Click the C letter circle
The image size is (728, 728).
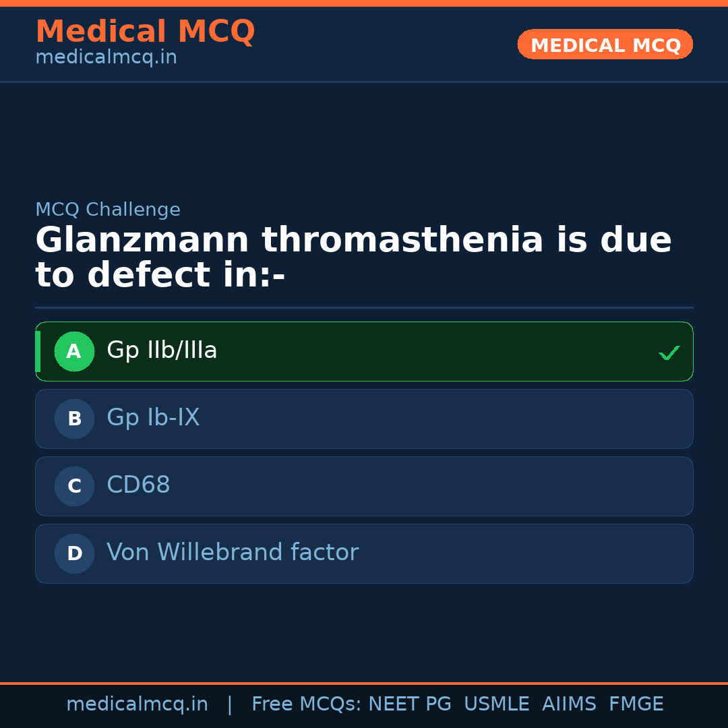click(x=74, y=486)
